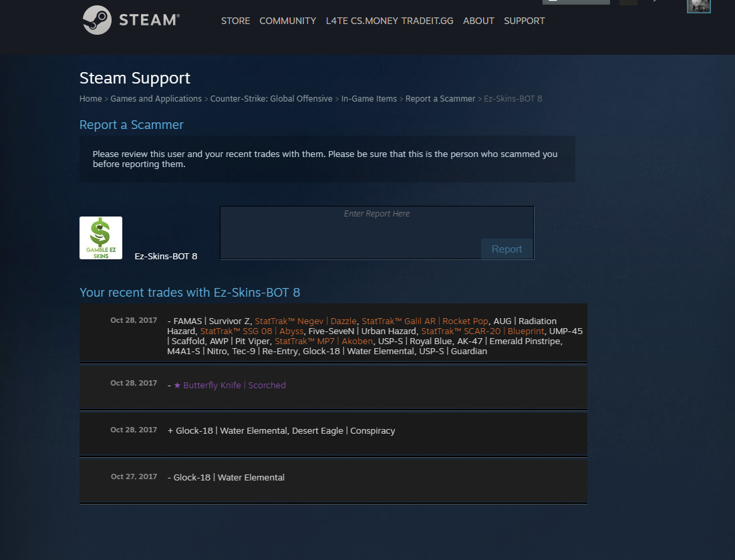This screenshot has width=735, height=560.
Task: Open Report a Scammer breadcrumb
Action: 440,98
